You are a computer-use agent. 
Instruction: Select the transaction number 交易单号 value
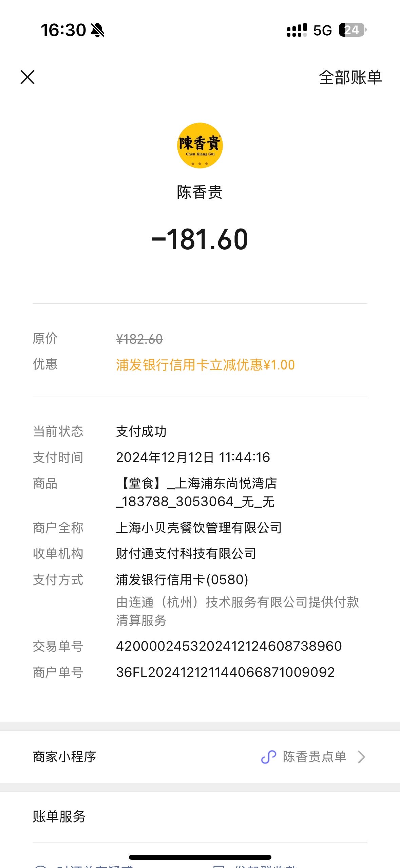[229, 646]
